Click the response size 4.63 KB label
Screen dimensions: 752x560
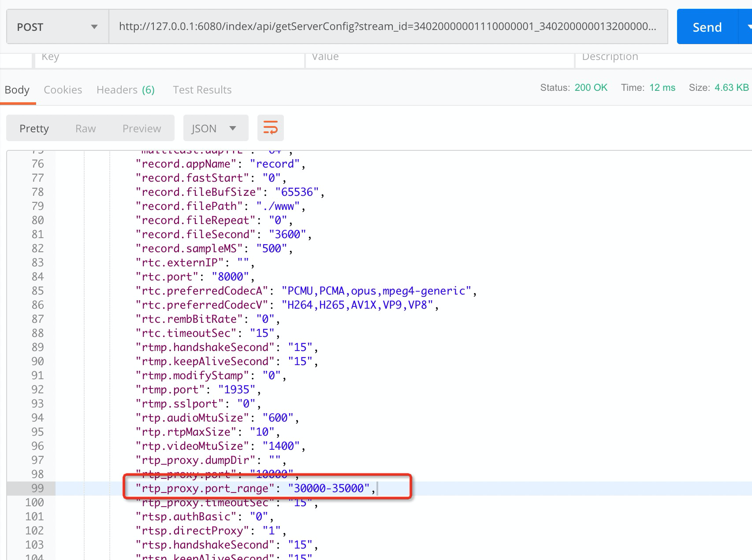pos(727,88)
